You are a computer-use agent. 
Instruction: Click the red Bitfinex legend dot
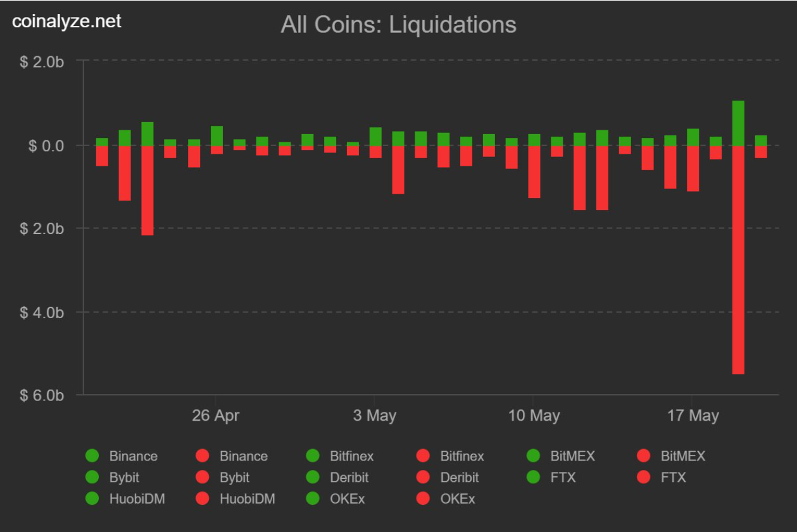423,455
